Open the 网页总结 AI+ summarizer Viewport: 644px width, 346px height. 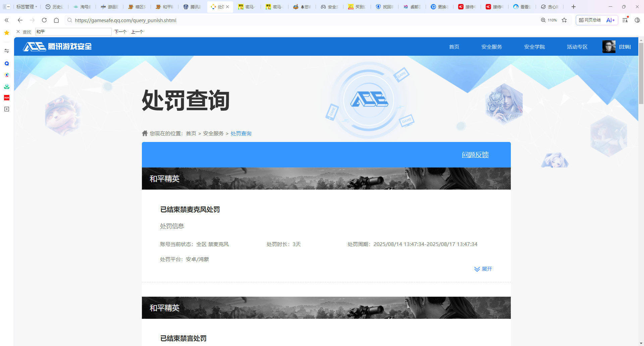597,20
